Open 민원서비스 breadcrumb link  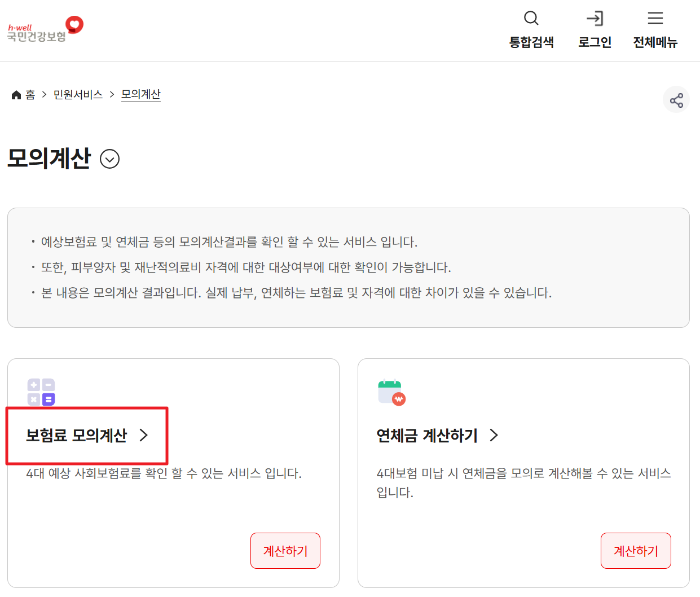(x=78, y=95)
